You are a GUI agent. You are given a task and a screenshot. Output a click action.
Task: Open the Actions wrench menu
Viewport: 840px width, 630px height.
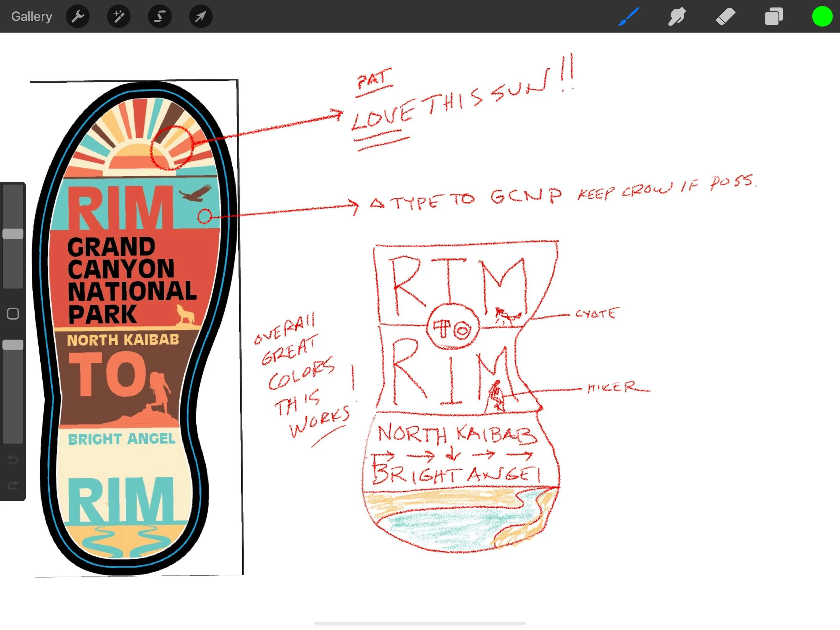[78, 16]
